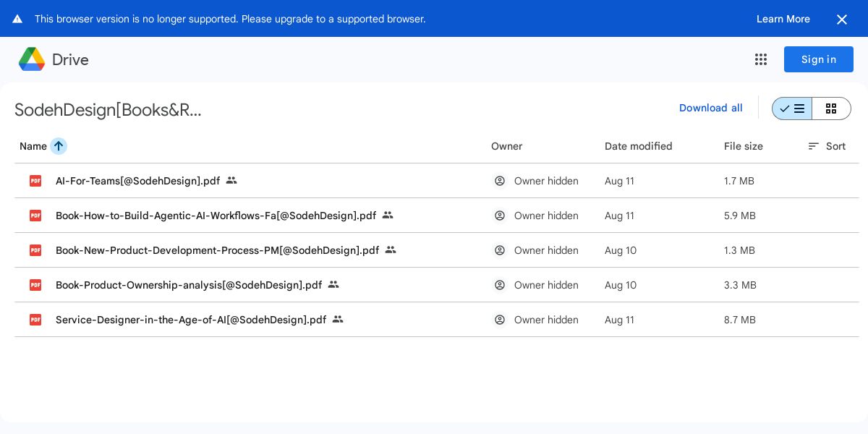Click the Date modified column header
868x434 pixels.
[639, 146]
